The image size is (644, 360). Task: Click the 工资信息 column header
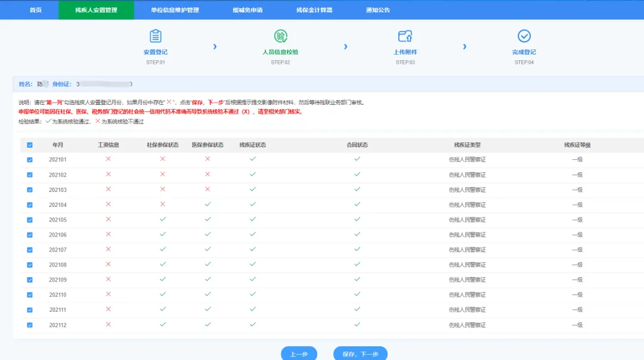109,145
